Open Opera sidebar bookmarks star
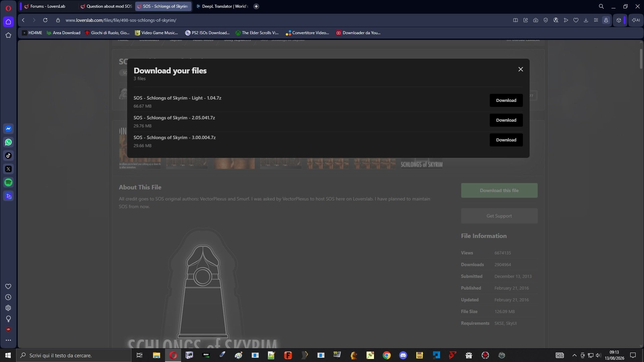644x362 pixels. (x=8, y=35)
